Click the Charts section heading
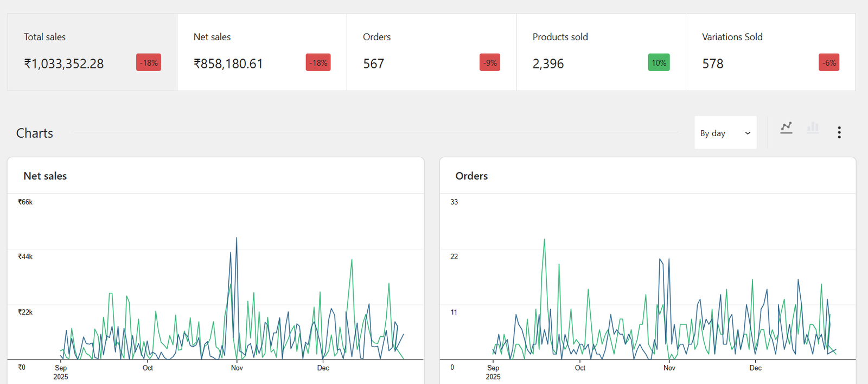 (x=35, y=133)
